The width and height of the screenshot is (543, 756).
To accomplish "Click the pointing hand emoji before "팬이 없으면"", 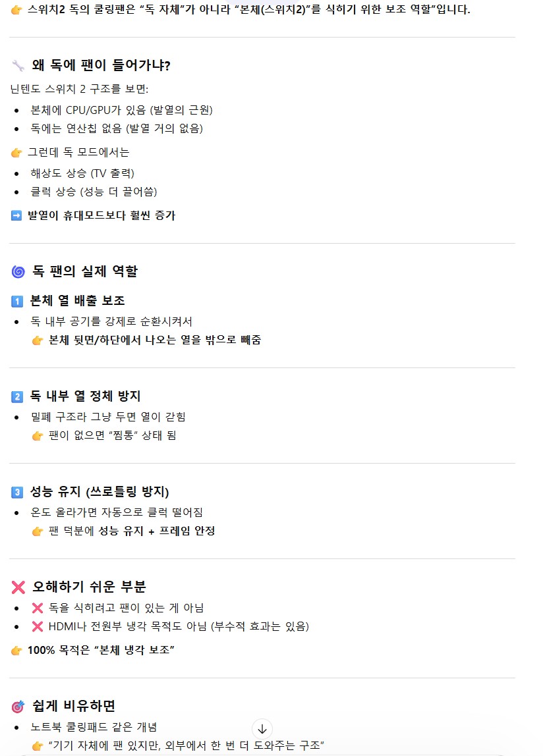I will (x=38, y=435).
